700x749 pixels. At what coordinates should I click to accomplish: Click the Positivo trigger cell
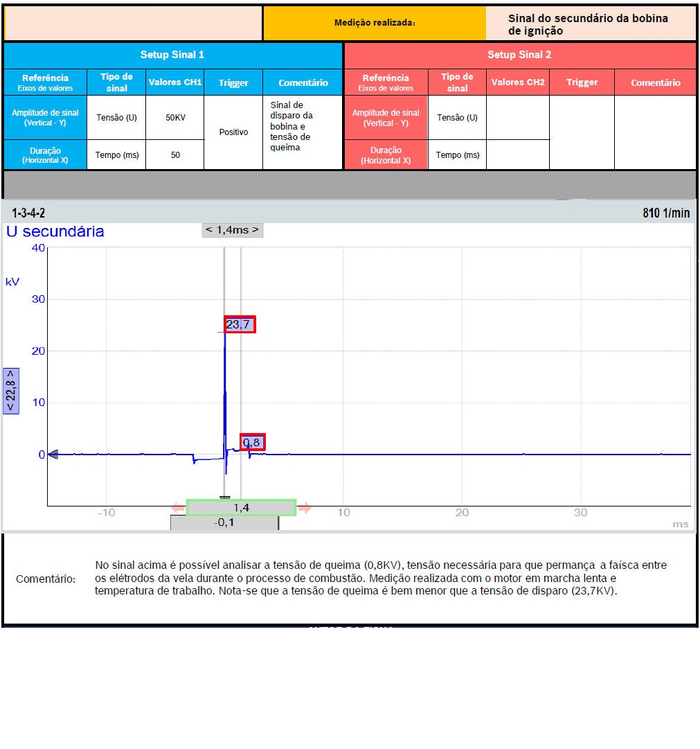pyautogui.click(x=233, y=132)
